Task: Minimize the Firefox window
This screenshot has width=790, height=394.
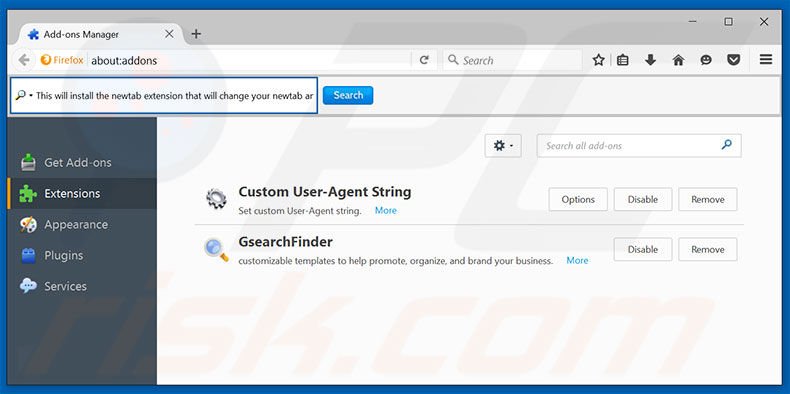Action: click(x=693, y=22)
